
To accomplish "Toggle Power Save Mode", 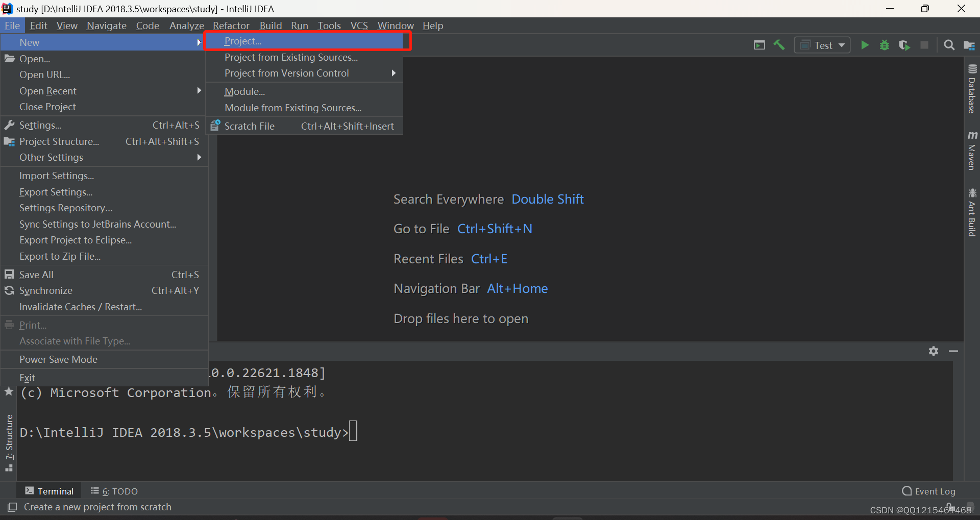I will (103, 359).
